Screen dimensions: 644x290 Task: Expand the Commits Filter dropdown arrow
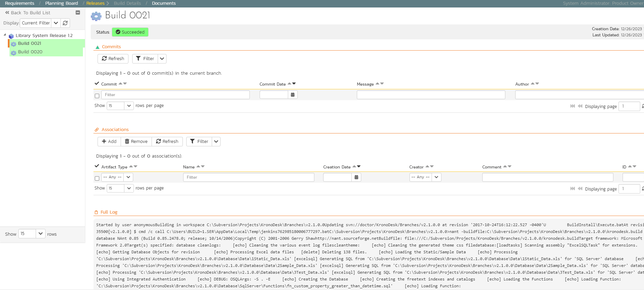(x=162, y=59)
